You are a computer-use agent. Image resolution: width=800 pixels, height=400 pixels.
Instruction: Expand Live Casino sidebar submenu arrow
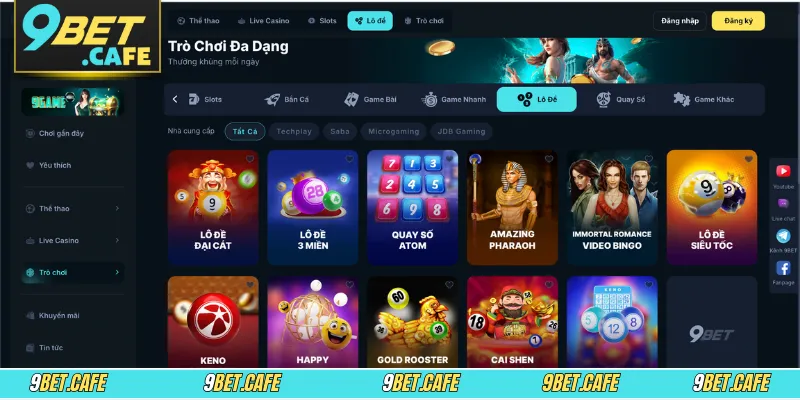(117, 240)
